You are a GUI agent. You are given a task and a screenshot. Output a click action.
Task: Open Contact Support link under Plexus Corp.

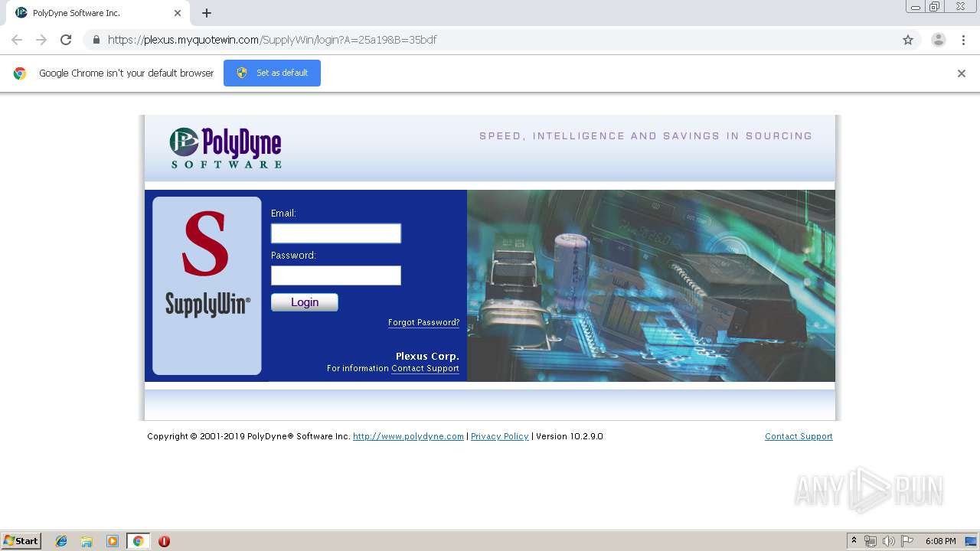click(x=425, y=369)
